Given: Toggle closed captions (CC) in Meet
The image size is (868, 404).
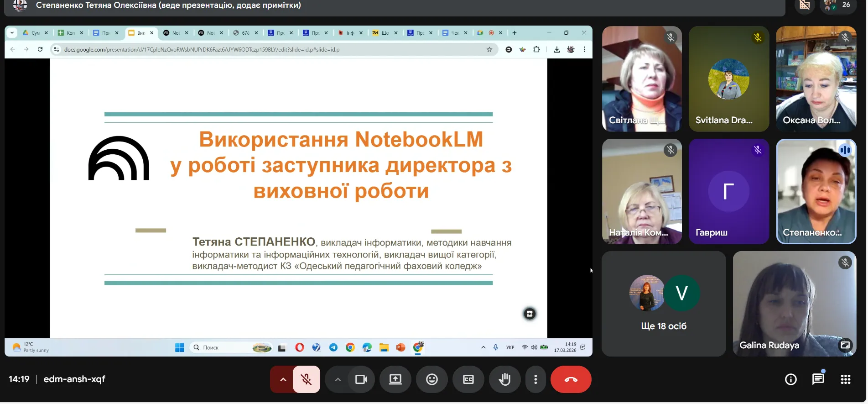Looking at the screenshot, I should 468,379.
